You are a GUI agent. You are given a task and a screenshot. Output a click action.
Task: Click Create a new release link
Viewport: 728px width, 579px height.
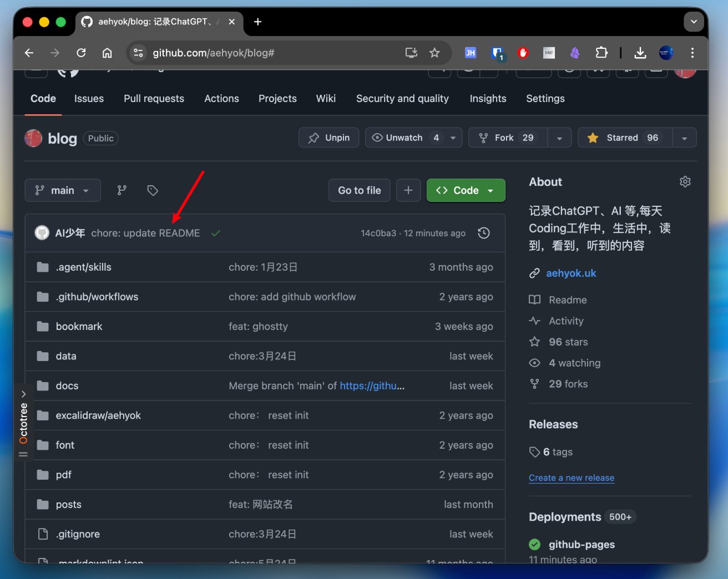coord(572,478)
